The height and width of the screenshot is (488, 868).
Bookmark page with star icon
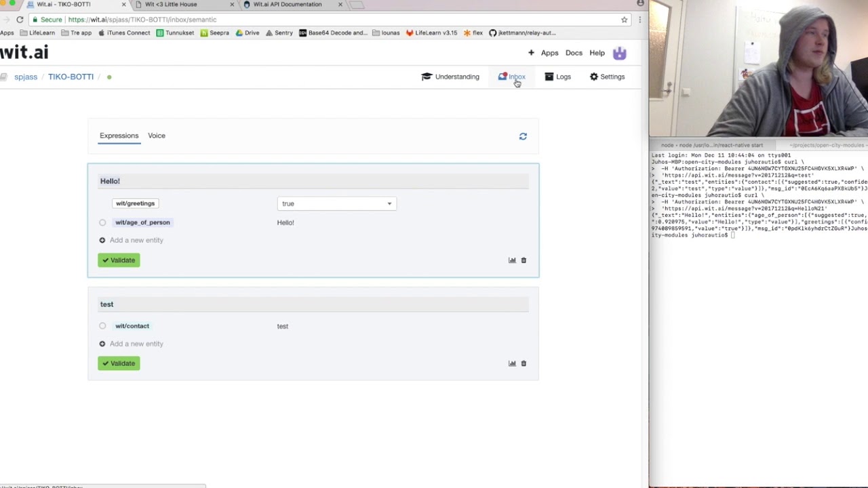pos(625,20)
